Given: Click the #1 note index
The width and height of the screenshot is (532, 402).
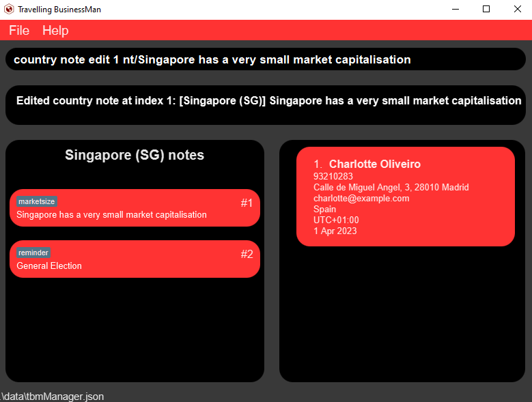Looking at the screenshot, I should tap(247, 203).
